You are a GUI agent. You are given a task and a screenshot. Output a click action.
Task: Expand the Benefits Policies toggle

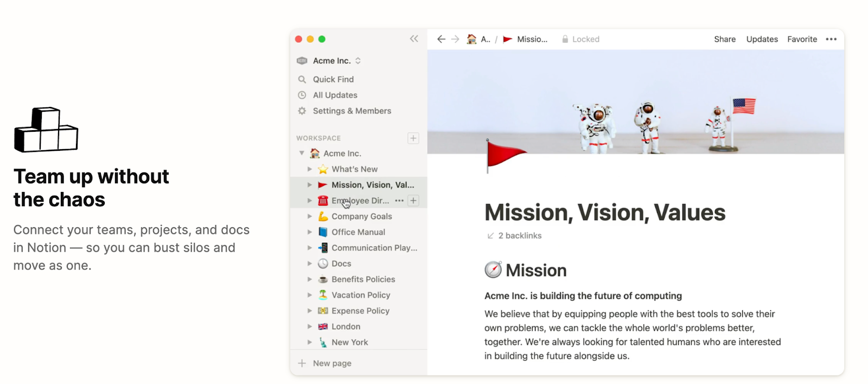(310, 279)
